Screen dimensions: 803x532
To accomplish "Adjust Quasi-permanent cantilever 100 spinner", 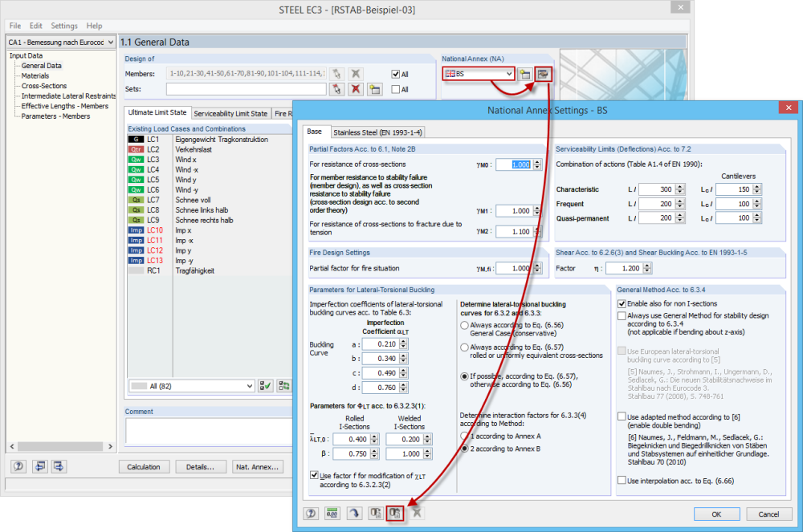I will pyautogui.click(x=757, y=218).
